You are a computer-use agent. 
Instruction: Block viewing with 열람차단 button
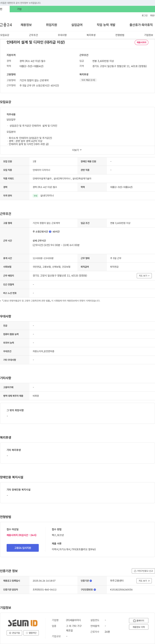tap(31, 633)
